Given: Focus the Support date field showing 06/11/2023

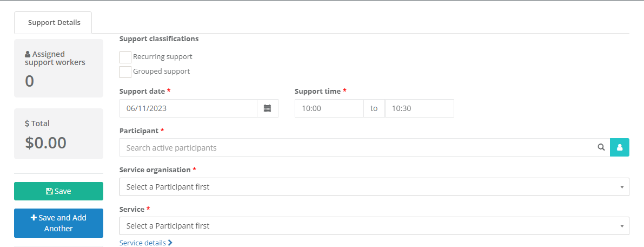Looking at the screenshot, I should click(189, 109).
